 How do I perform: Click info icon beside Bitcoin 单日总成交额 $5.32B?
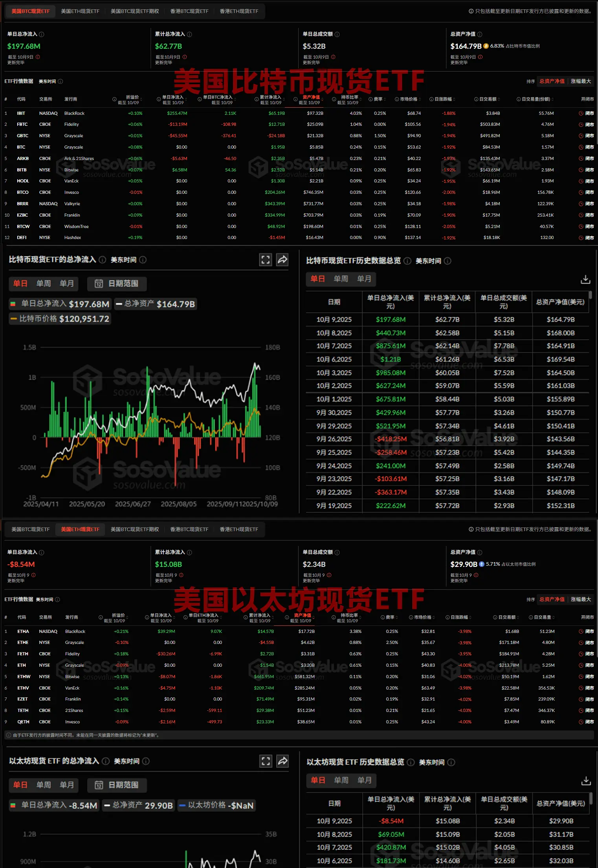pyautogui.click(x=337, y=34)
